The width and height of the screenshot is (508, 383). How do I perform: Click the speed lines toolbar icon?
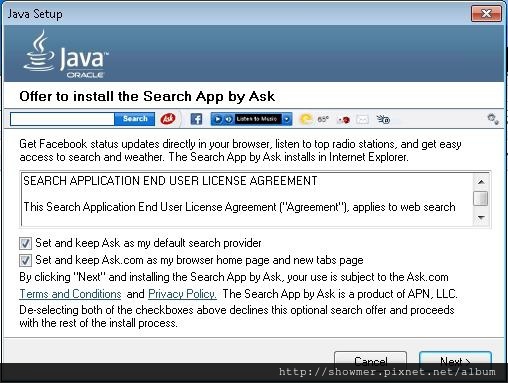click(x=383, y=119)
